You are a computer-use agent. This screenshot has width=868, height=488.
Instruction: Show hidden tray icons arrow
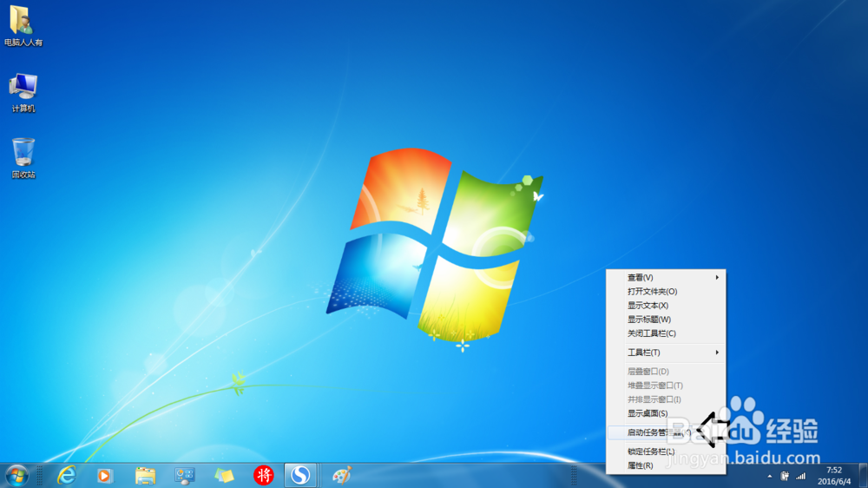(x=769, y=477)
